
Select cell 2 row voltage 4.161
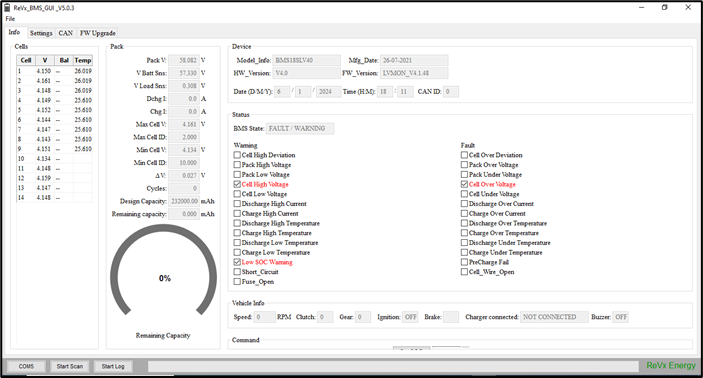pos(43,81)
